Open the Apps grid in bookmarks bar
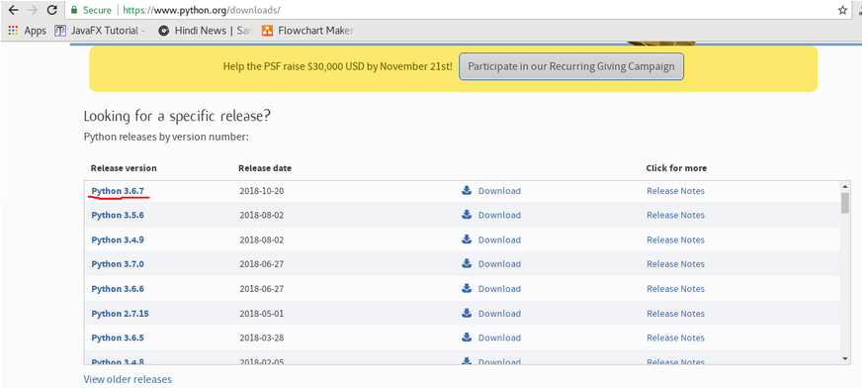This screenshot has height=388, width=868. tap(27, 31)
